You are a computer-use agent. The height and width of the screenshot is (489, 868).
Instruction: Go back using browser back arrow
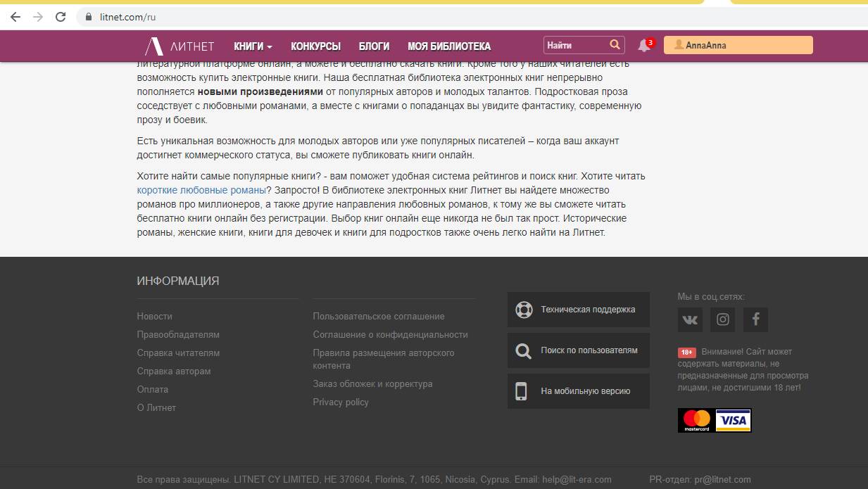pyautogui.click(x=15, y=17)
